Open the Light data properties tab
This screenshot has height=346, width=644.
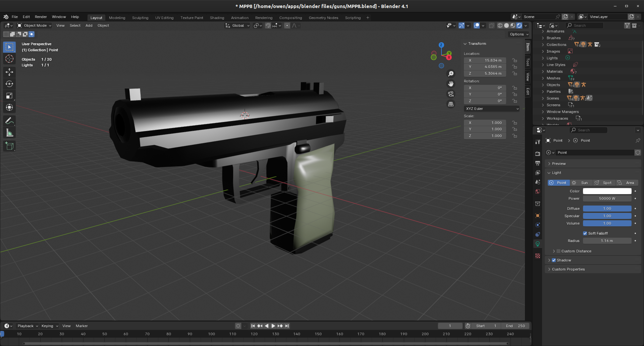(538, 244)
